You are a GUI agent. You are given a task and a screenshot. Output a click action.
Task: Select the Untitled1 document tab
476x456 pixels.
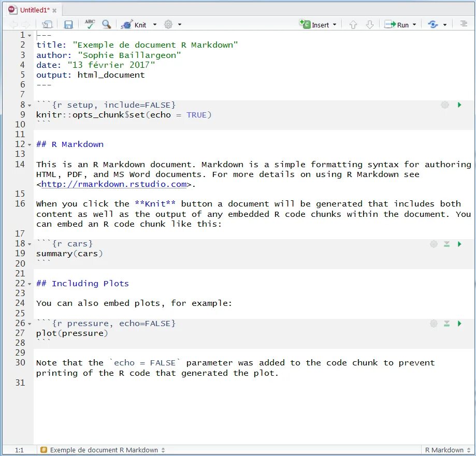click(x=35, y=10)
